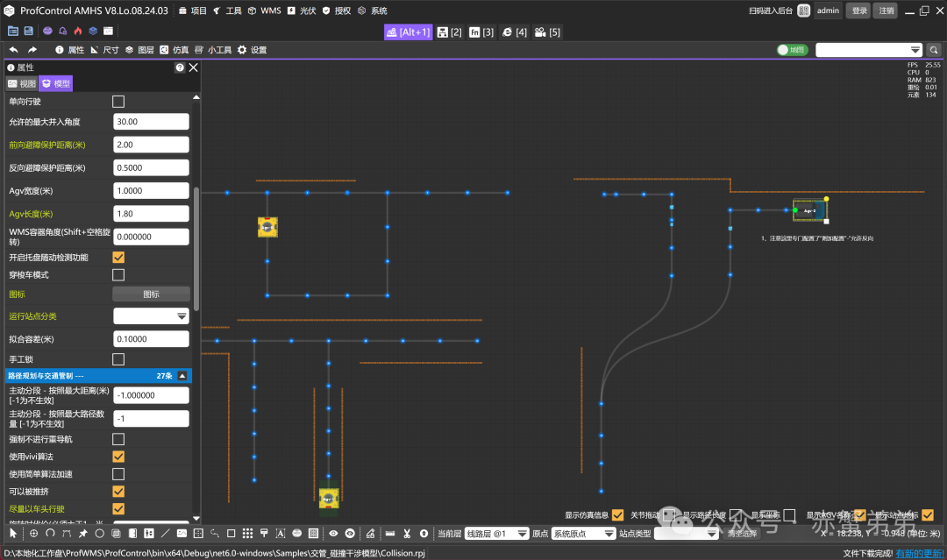Click the flame icon in top toolbar
The image size is (947, 560).
(x=78, y=31)
